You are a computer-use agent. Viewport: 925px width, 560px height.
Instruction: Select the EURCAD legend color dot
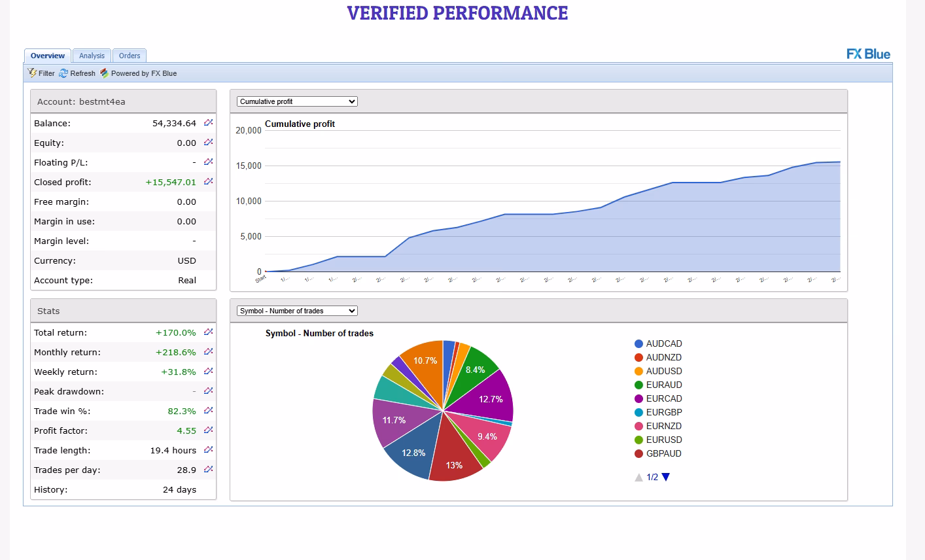(638, 398)
